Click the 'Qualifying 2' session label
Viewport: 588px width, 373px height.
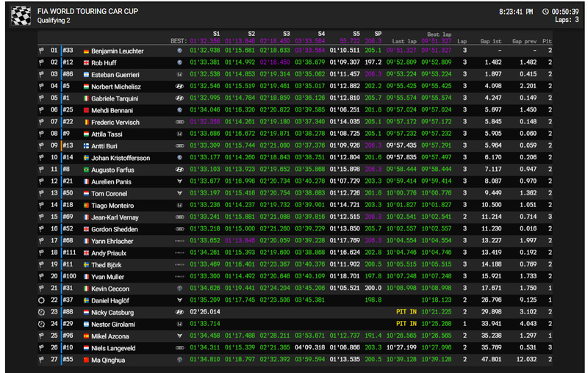pos(54,21)
